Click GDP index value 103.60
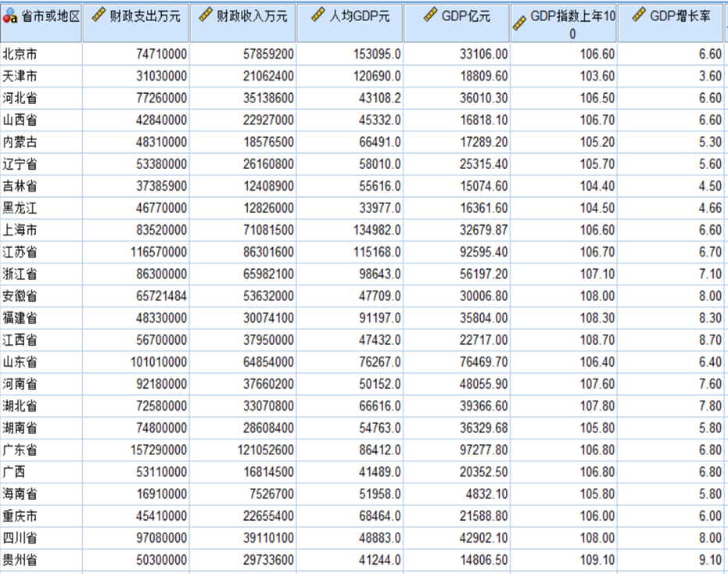This screenshot has width=728, height=574. click(597, 76)
